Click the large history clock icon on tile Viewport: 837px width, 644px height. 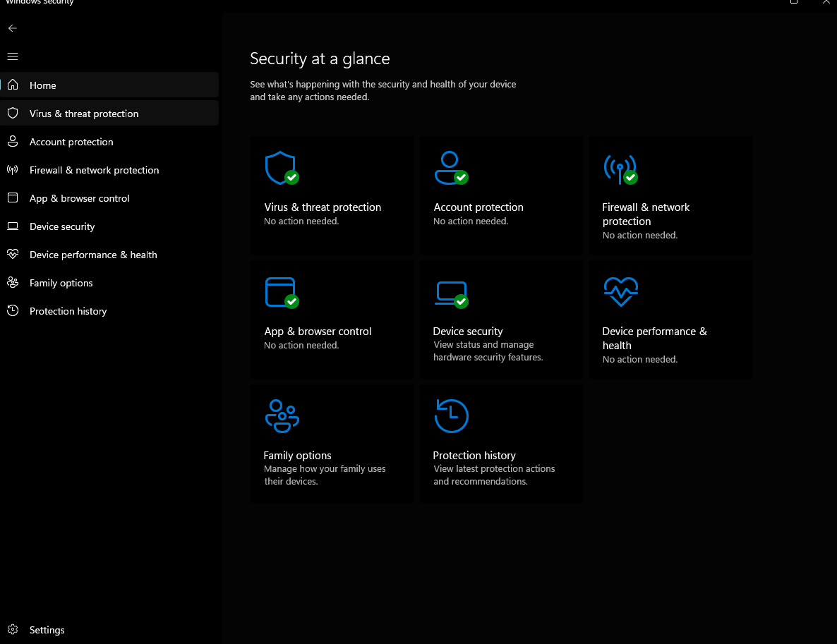tap(452, 415)
